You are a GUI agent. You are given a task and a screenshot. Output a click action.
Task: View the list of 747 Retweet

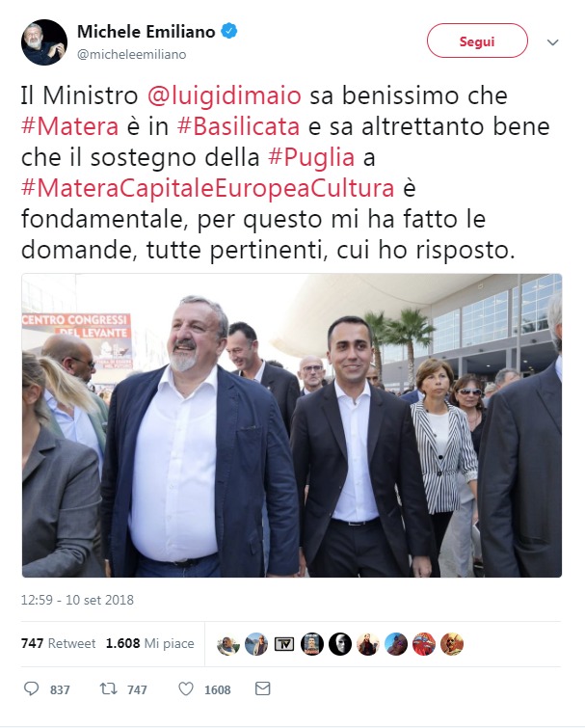(x=58, y=643)
